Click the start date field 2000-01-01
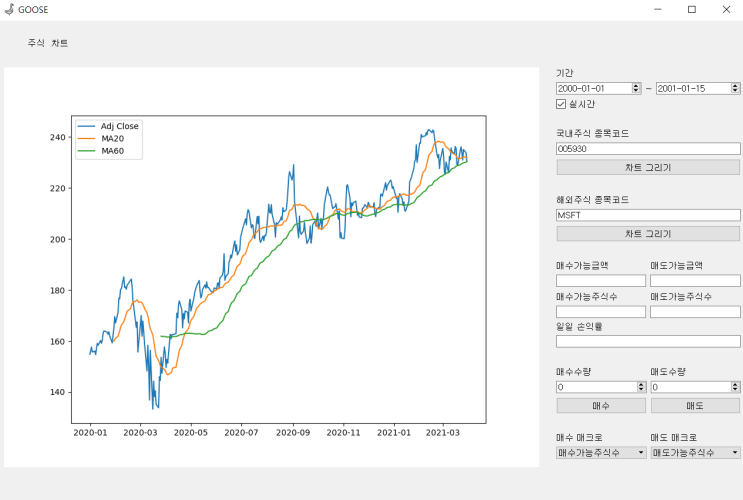This screenshot has width=743, height=500. [594, 89]
